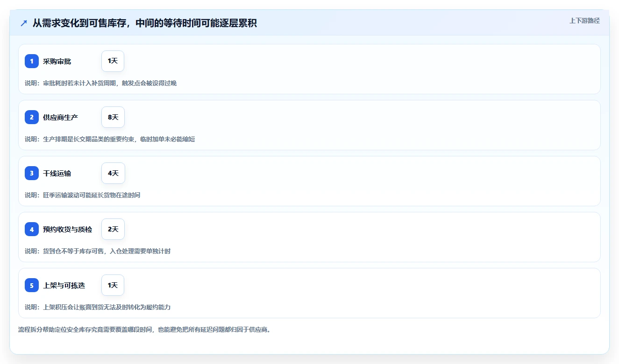Click the note about 旺季运输波动
619x364 pixels.
click(x=82, y=195)
